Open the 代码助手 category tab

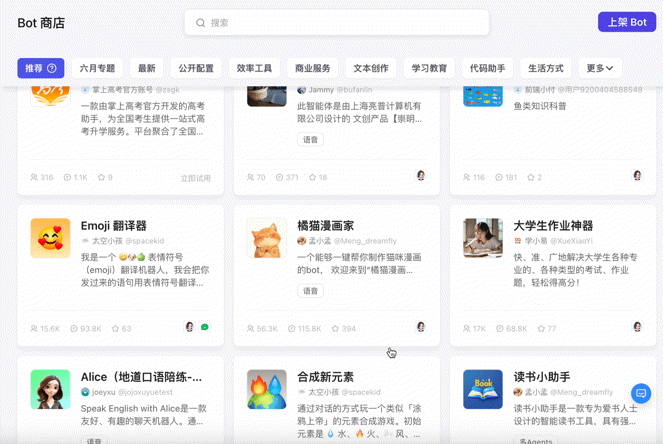tap(487, 69)
